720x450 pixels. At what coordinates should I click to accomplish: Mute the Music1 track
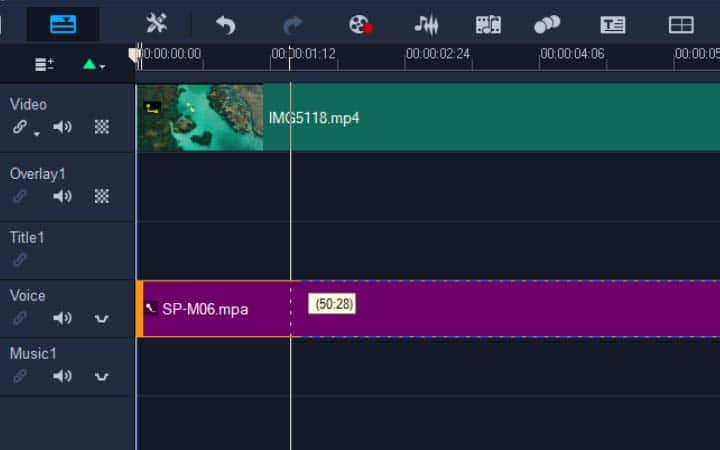62,376
